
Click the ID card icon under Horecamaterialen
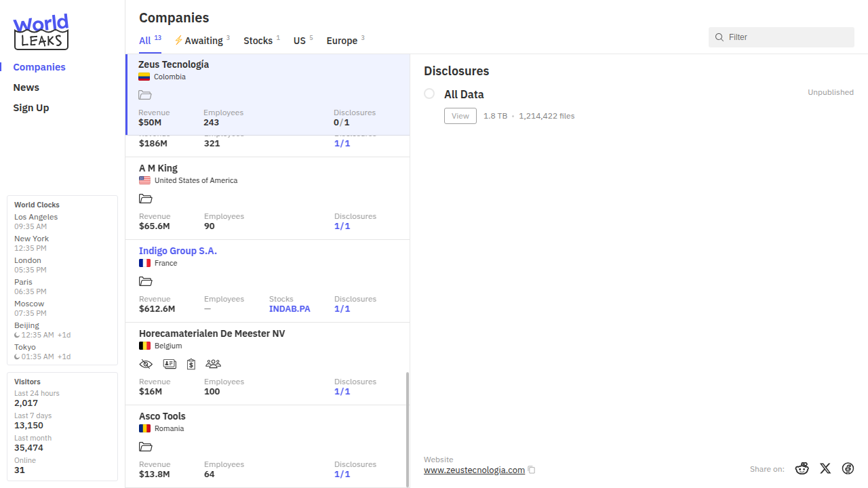click(x=170, y=364)
